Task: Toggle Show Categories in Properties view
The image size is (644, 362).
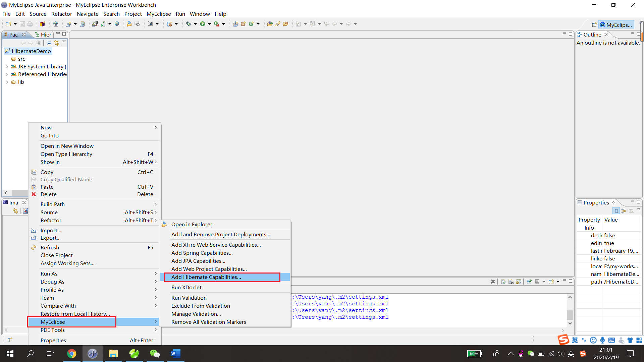Action: (616, 211)
